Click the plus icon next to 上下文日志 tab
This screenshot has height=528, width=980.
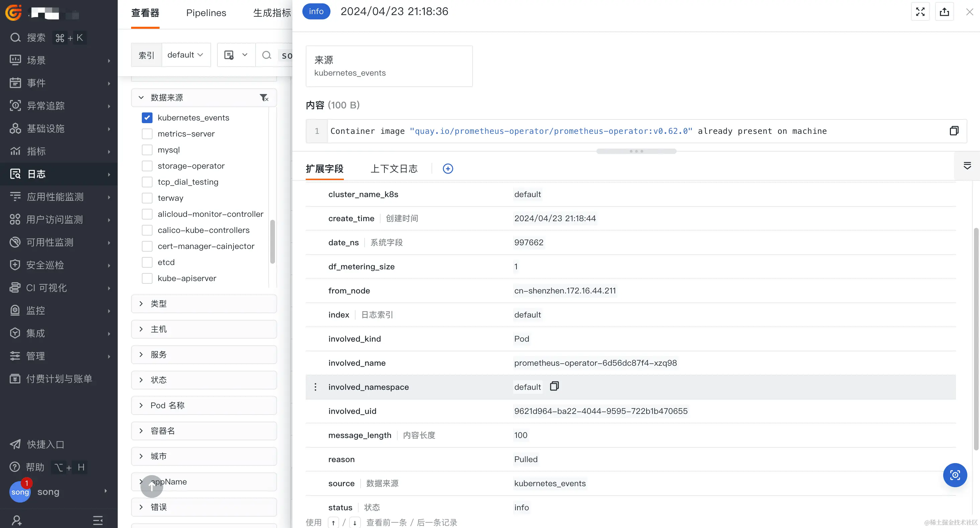tap(448, 169)
